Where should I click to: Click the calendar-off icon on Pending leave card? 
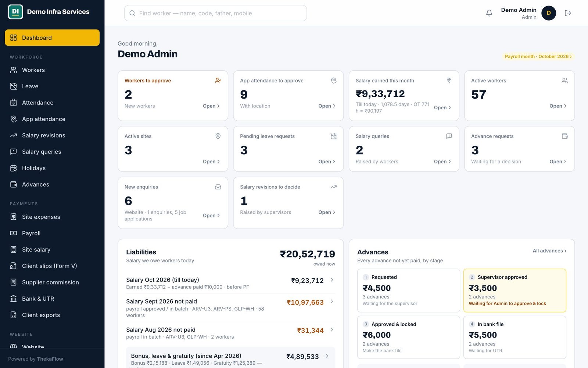[x=333, y=136]
